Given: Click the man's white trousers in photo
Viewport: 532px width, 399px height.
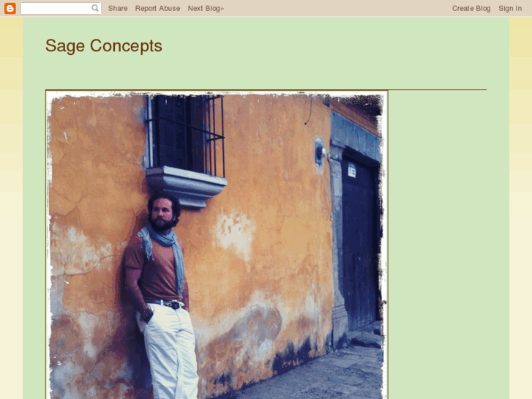Looking at the screenshot, I should coord(170,351).
